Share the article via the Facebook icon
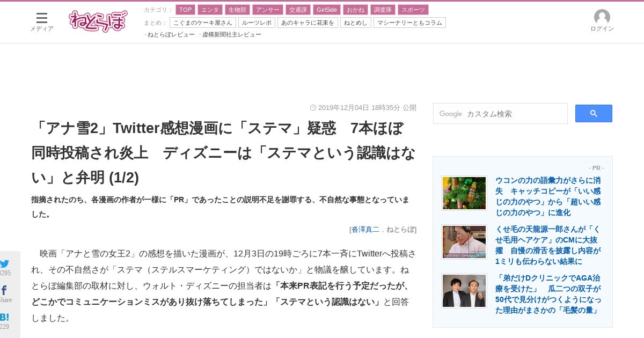The image size is (644, 338). tap(4, 290)
